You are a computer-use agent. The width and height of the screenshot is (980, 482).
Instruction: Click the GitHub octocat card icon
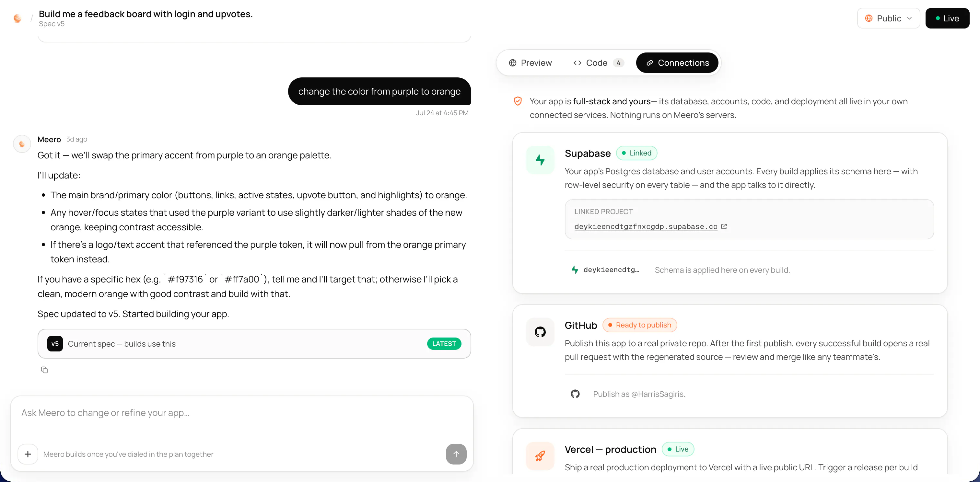point(540,332)
